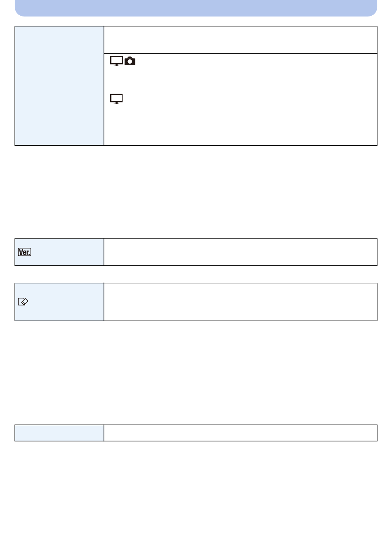Select the white cell beside Ver. icon

[x=241, y=252]
